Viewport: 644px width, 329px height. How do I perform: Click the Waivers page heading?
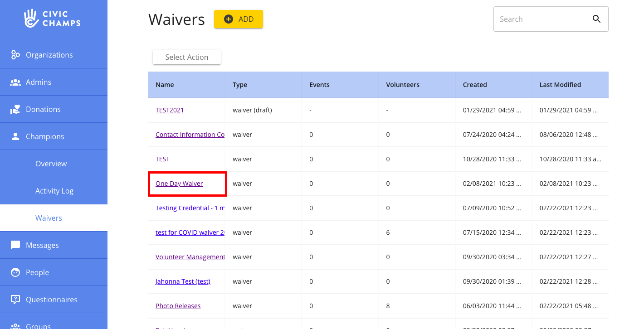point(176,19)
